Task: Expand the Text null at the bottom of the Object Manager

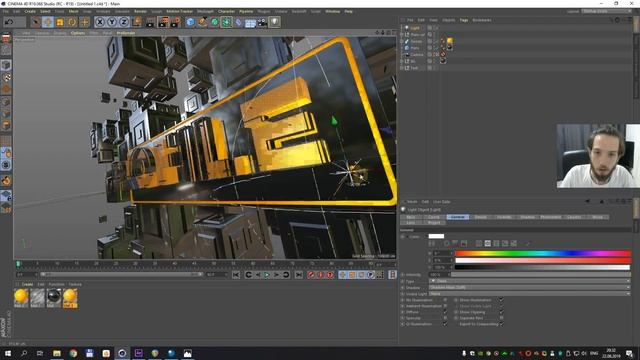Action: click(x=402, y=68)
